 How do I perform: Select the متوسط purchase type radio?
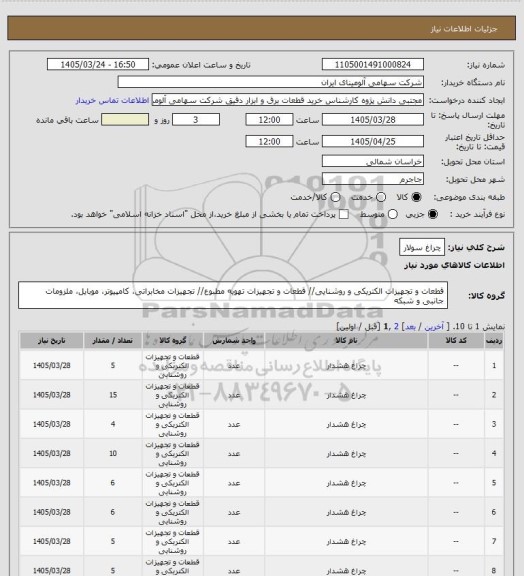(392, 214)
